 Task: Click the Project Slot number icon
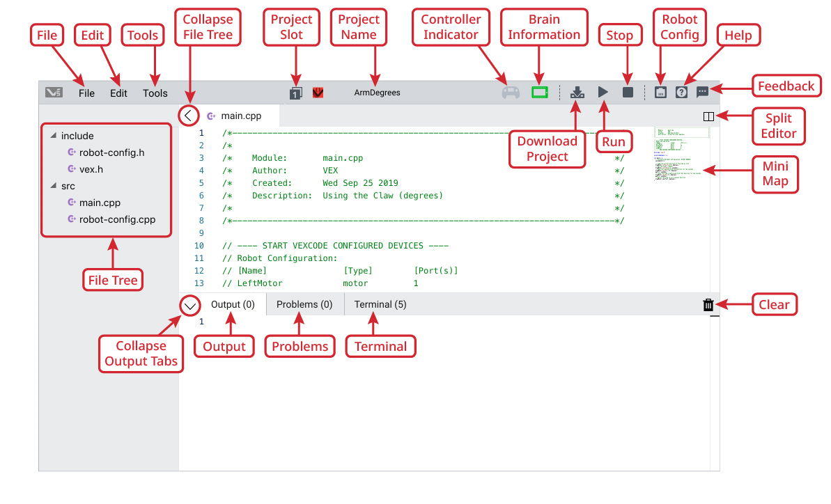(x=295, y=92)
